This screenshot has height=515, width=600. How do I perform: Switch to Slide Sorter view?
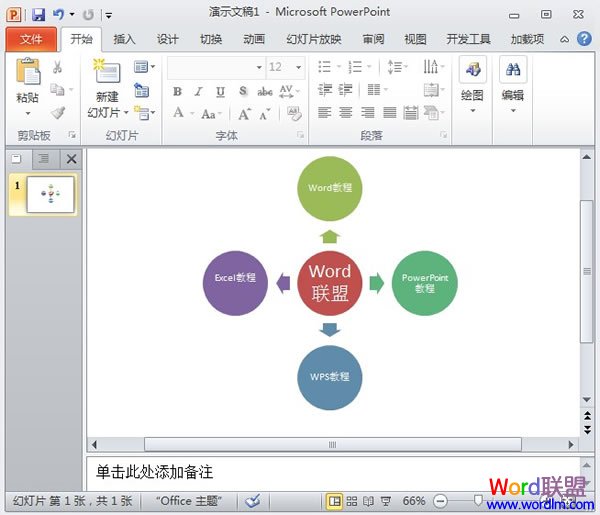click(352, 501)
